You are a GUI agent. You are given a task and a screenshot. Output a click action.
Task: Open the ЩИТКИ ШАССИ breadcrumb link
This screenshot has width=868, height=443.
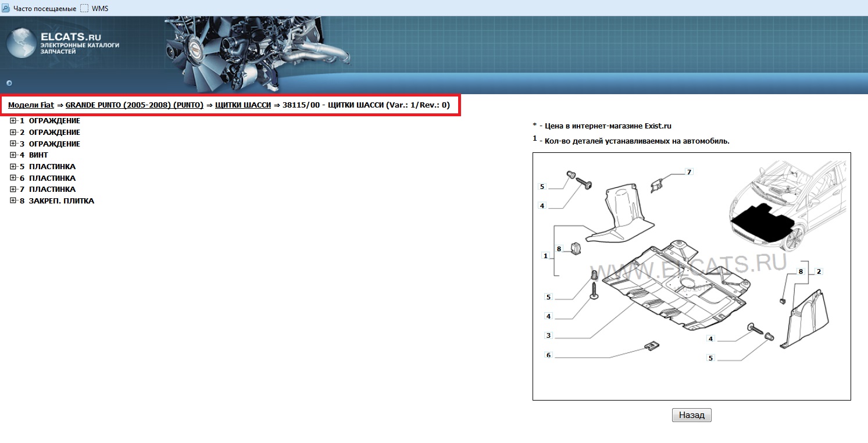(x=242, y=105)
